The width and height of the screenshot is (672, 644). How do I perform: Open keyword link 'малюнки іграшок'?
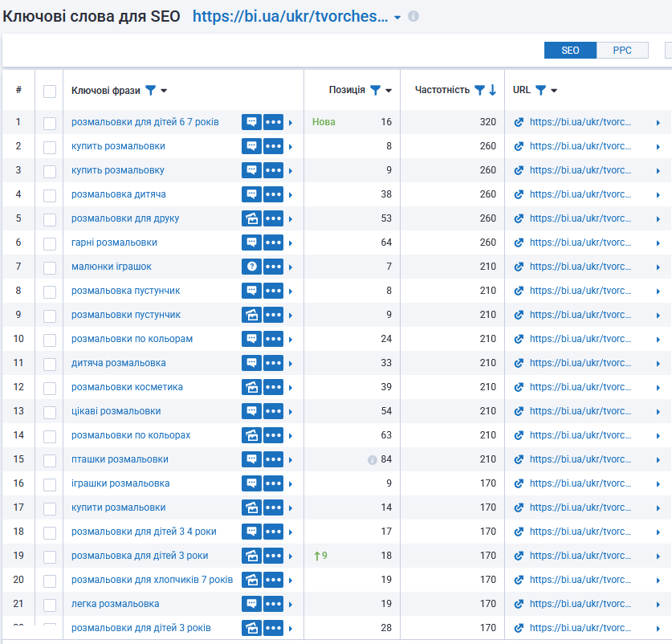pos(112,267)
